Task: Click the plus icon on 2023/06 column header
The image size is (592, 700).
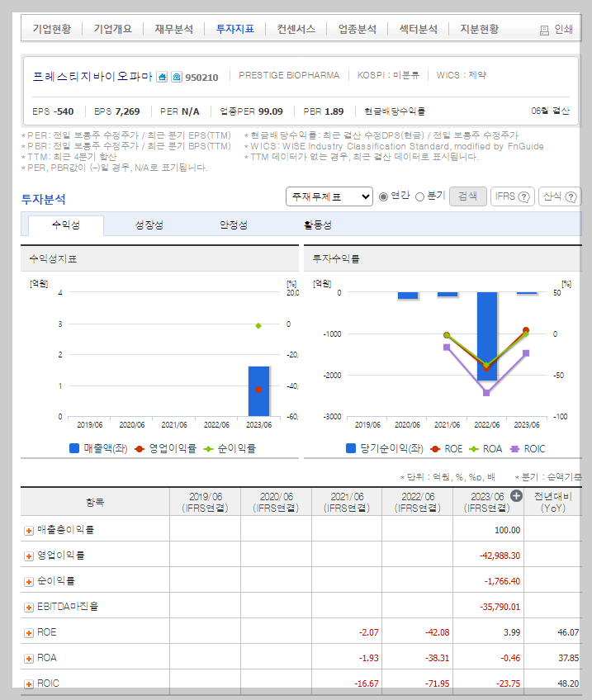Action: 516,495
